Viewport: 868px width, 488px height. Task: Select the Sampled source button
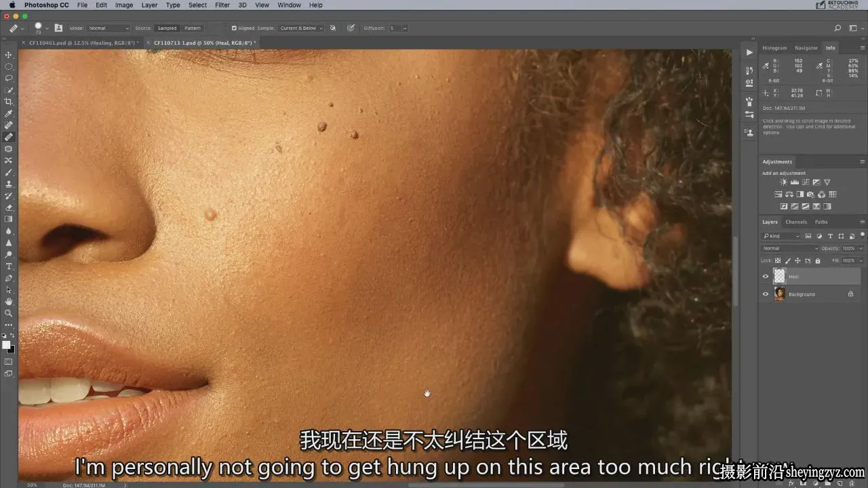click(x=167, y=28)
